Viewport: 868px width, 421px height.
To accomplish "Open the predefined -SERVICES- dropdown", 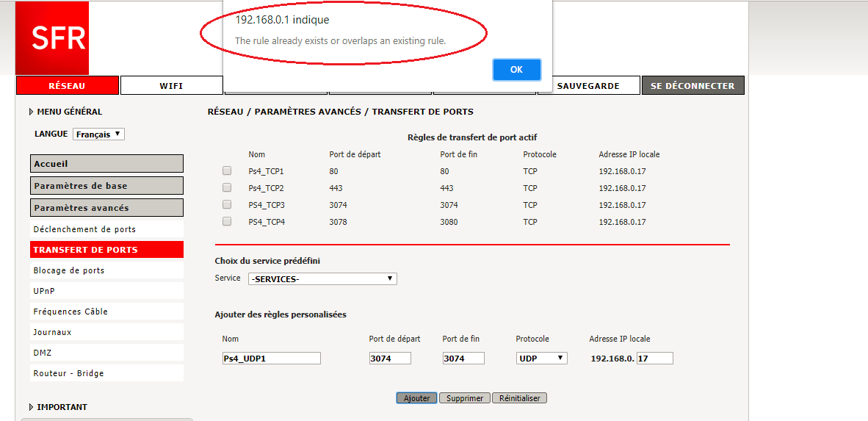I will (322, 279).
